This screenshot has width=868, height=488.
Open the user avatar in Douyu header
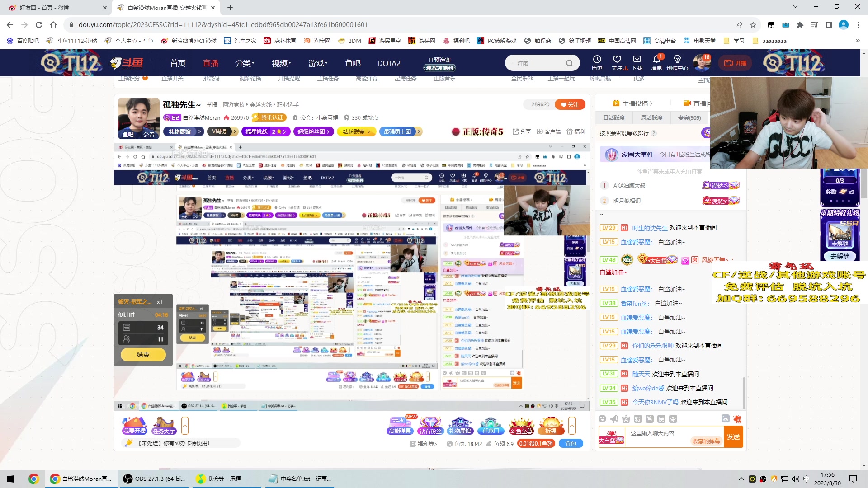coord(702,63)
